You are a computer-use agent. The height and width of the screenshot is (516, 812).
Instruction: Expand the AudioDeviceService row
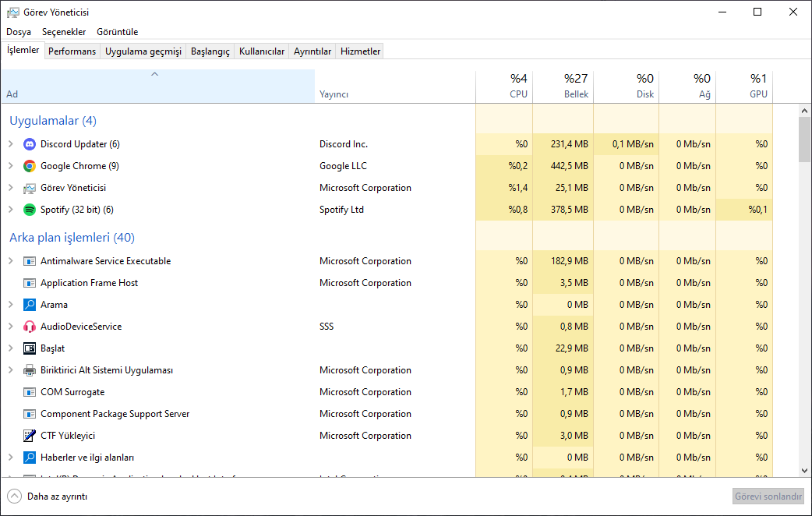11,327
